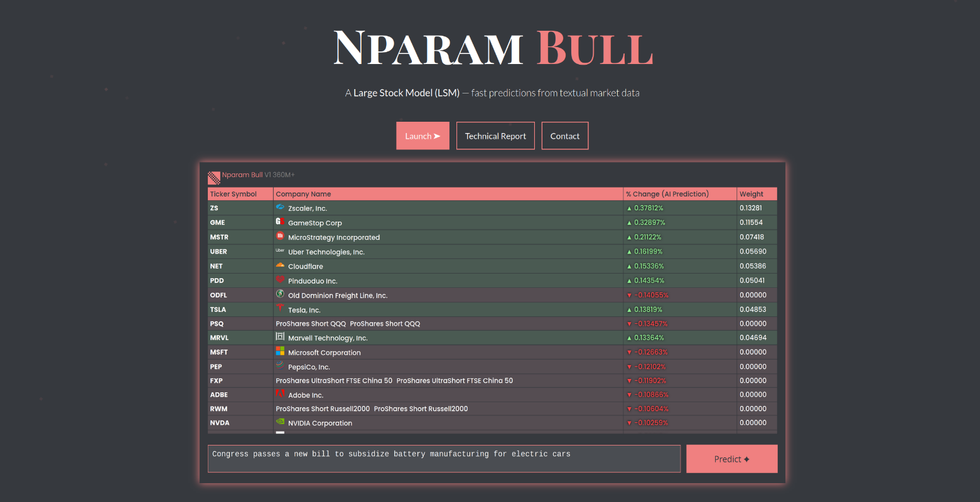Click the Tesla company logo icon
980x502 pixels.
(x=280, y=308)
